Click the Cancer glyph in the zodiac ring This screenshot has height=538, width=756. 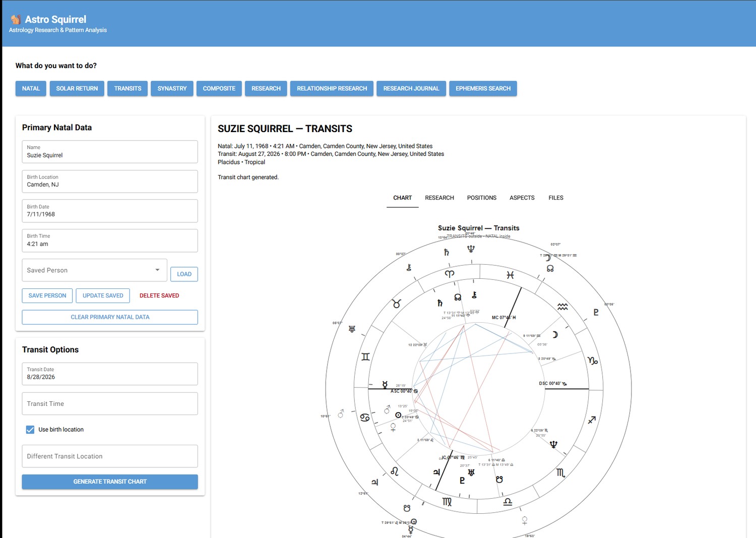tap(365, 417)
